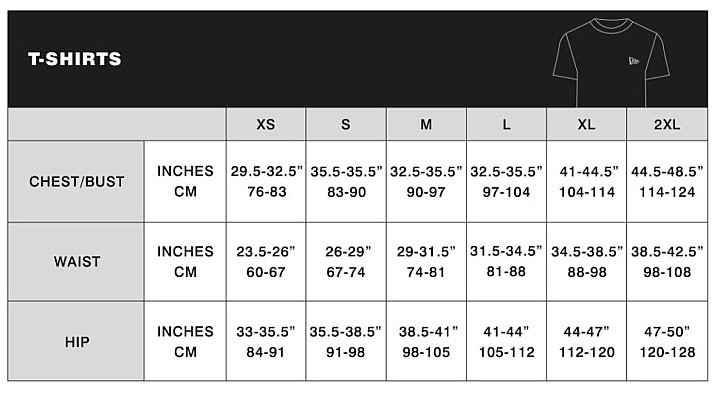Click the INCHES CM unit label for waist
The width and height of the screenshot is (720, 395).
[185, 261]
